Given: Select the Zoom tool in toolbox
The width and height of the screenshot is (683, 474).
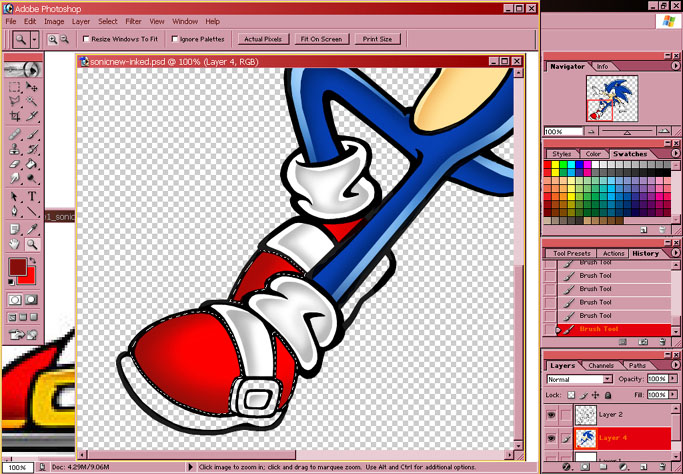Looking at the screenshot, I should 31,244.
